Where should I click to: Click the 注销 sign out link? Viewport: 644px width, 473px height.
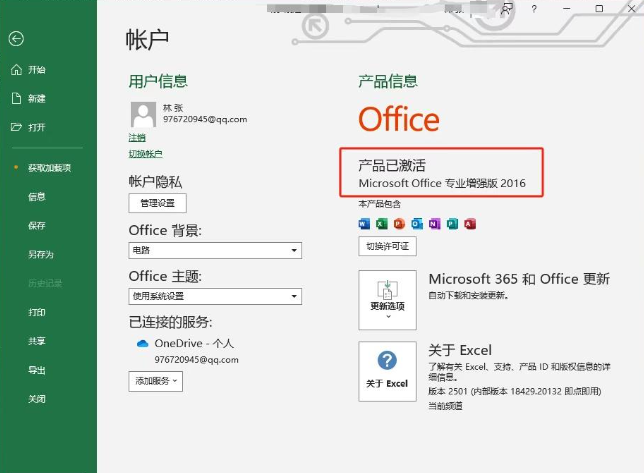[137, 138]
